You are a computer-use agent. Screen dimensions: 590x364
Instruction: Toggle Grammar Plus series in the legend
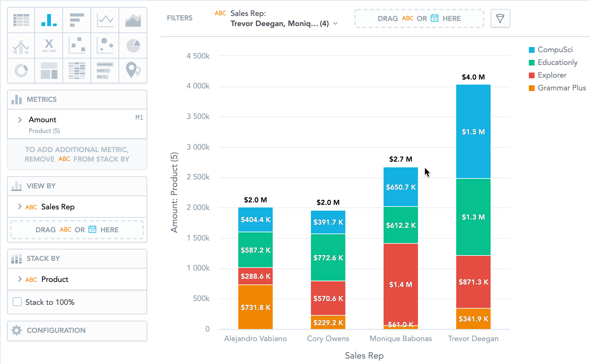pos(557,88)
